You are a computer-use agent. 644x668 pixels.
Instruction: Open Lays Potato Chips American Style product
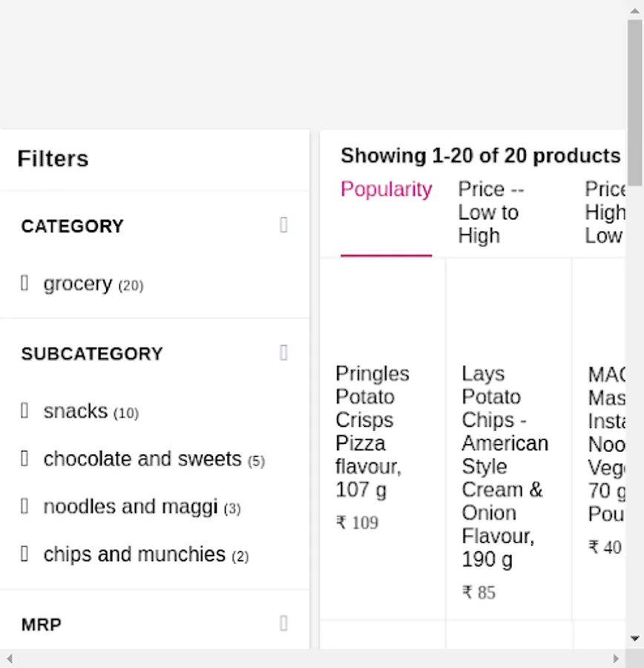click(505, 466)
